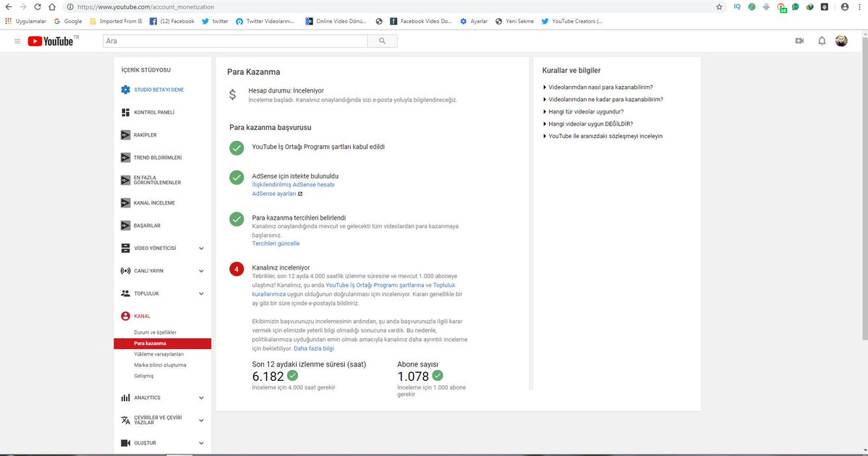Expand 'Videolarımdan ne kadar para kazanabilirim?'
Screen dimensions: 868x456
tap(603, 99)
